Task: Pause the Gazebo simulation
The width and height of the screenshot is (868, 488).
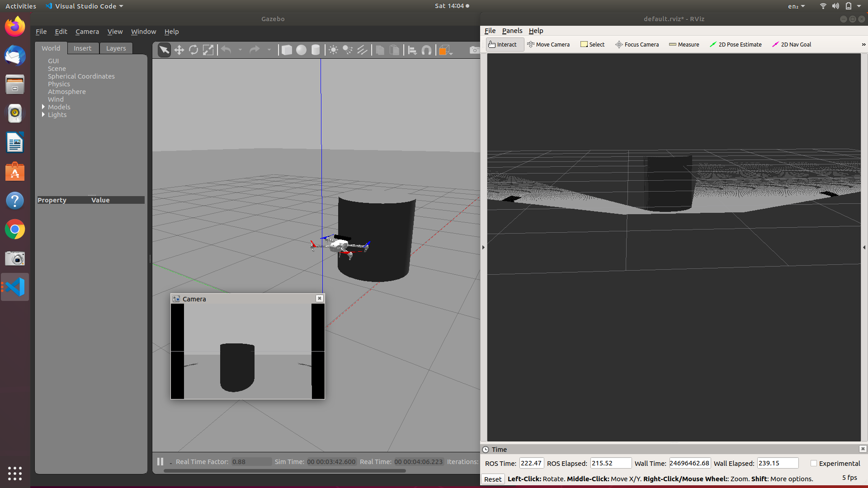Action: click(x=160, y=461)
